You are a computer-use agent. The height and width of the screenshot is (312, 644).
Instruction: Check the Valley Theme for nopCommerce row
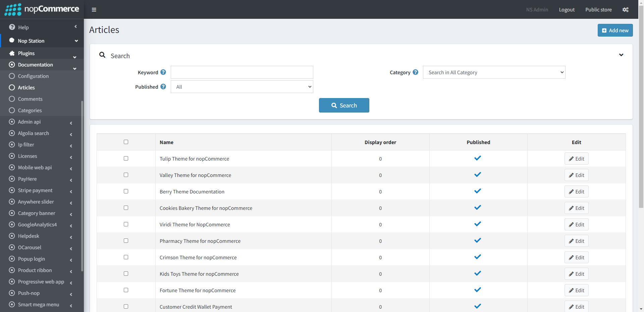(x=126, y=175)
